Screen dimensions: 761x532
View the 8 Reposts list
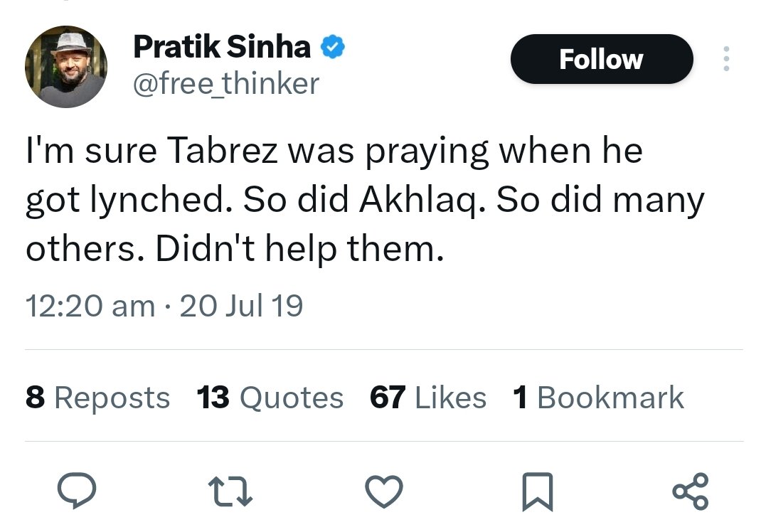point(97,398)
